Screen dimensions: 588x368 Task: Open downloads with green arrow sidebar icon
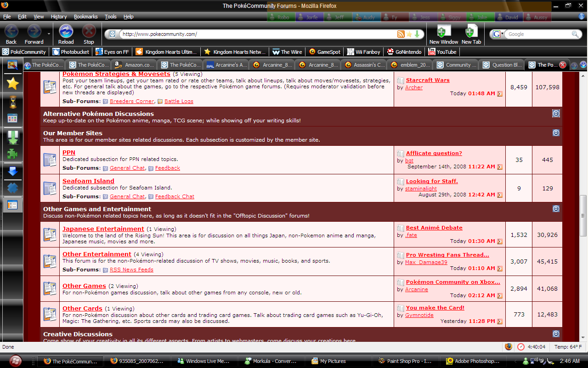point(12,138)
